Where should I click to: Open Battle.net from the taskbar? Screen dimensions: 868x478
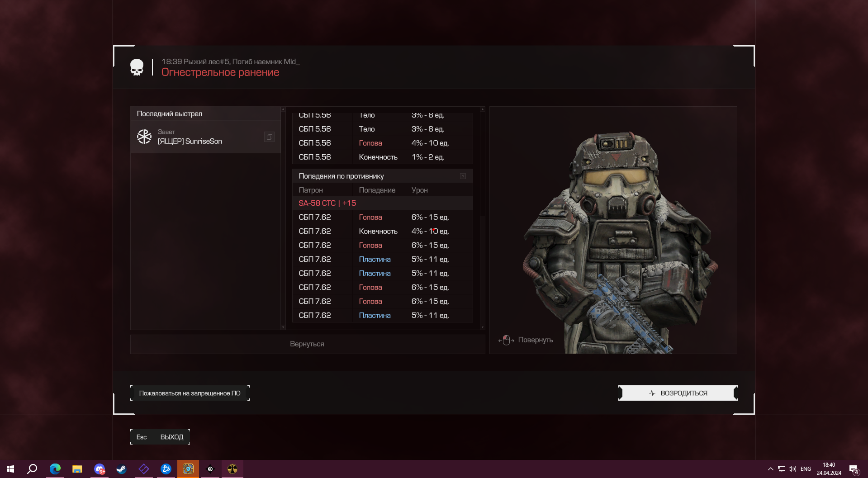coord(166,469)
